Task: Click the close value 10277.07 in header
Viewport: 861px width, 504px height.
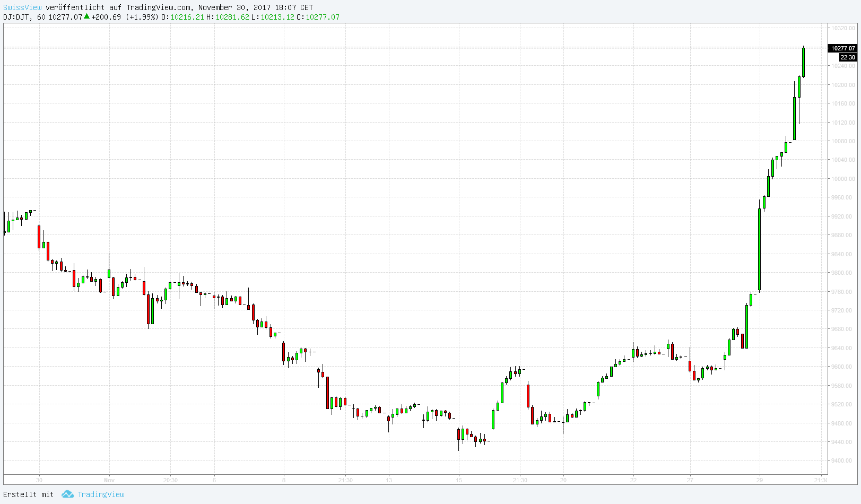Action: 322,17
